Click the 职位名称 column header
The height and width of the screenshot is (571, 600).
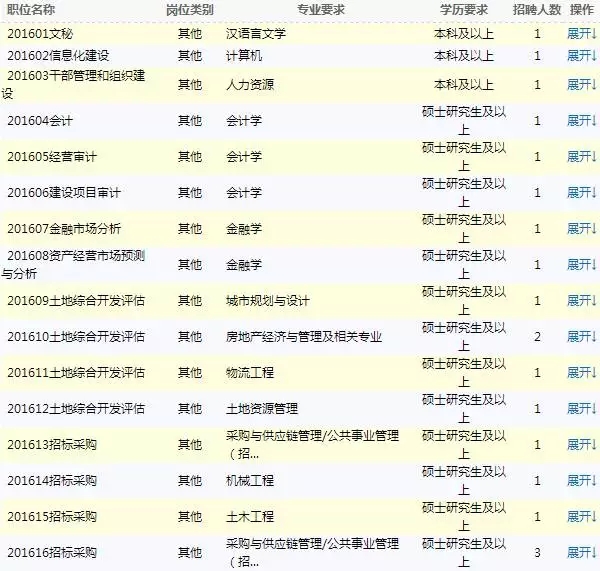(31, 9)
